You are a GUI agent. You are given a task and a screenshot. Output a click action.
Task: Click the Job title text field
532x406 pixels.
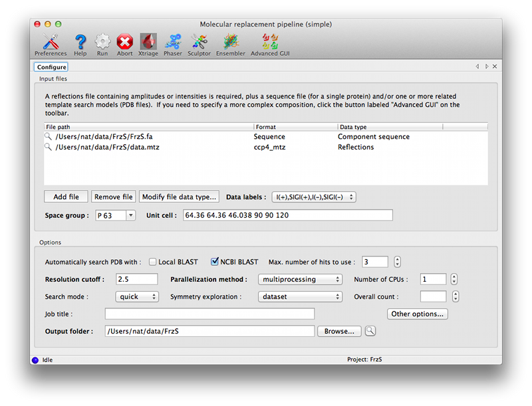pos(209,314)
